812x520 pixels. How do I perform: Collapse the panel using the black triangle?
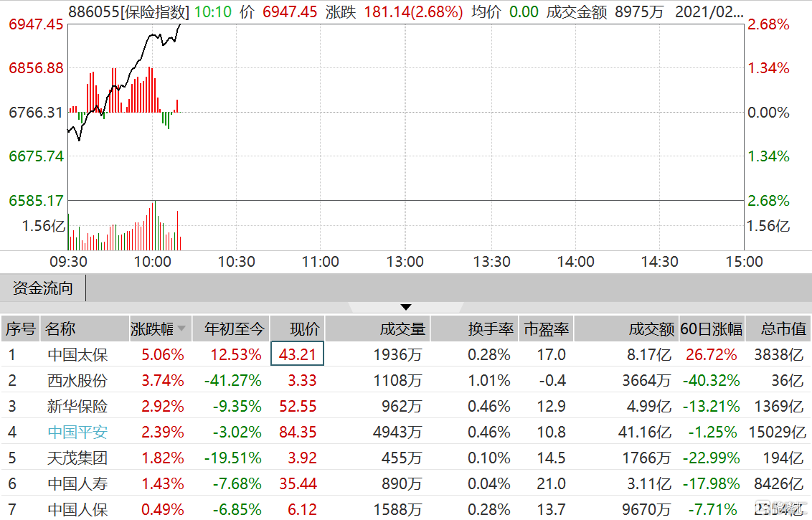tap(406, 307)
